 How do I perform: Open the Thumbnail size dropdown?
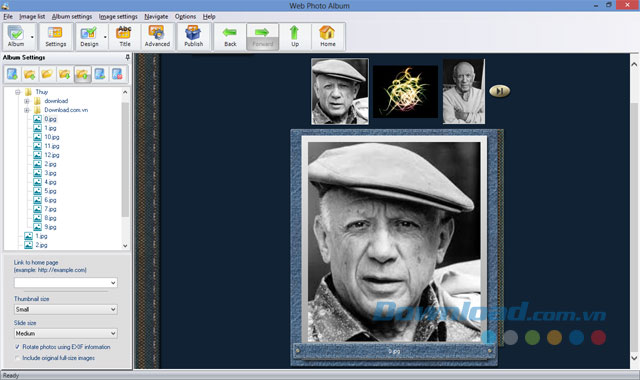point(66,309)
